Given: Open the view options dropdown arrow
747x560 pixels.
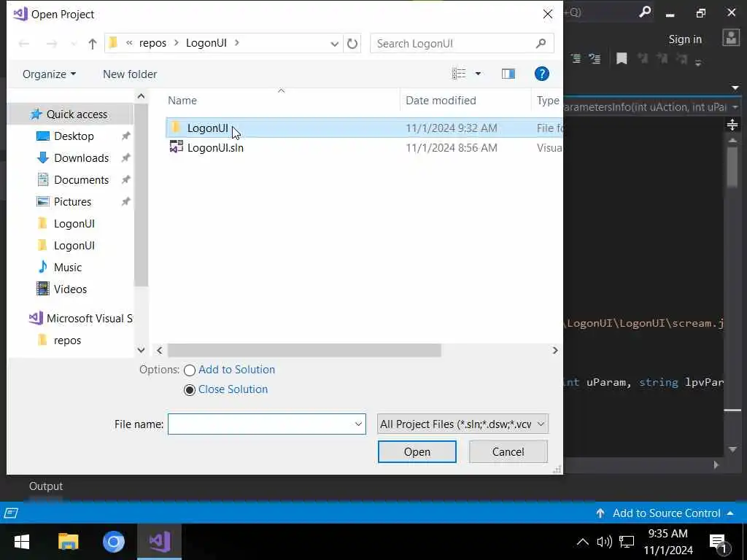Looking at the screenshot, I should 478,74.
